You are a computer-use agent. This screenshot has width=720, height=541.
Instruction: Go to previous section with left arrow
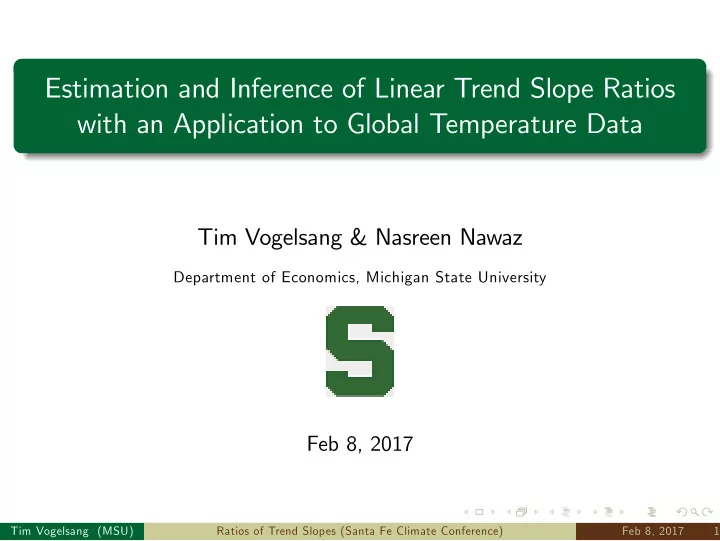pyautogui.click(x=595, y=512)
